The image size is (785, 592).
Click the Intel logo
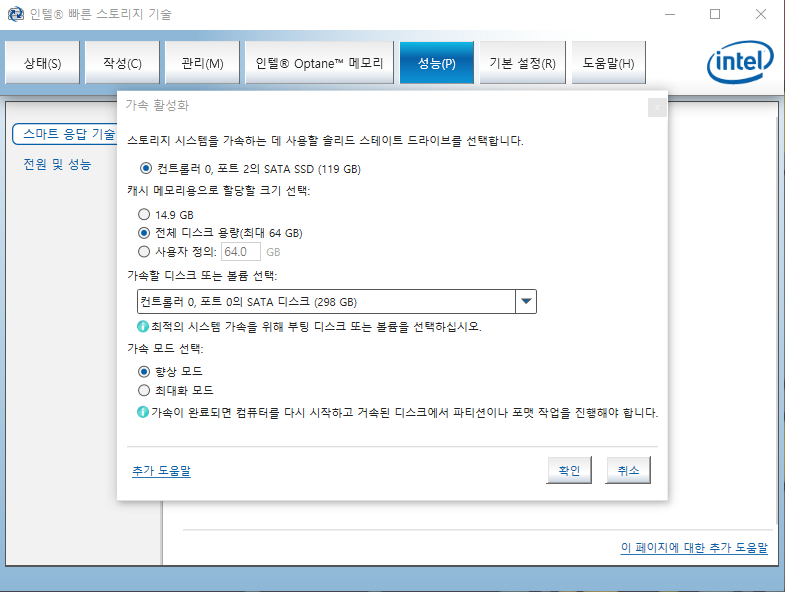pos(740,62)
